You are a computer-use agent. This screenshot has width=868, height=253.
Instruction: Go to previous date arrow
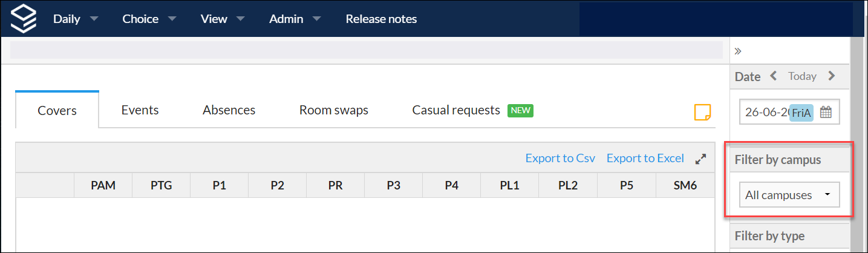(x=774, y=76)
